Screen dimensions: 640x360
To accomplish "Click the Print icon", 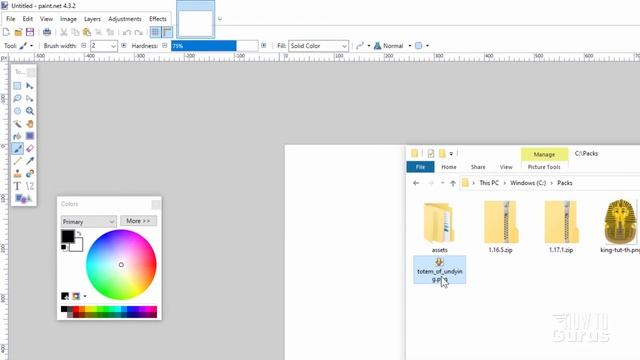I will [47, 32].
